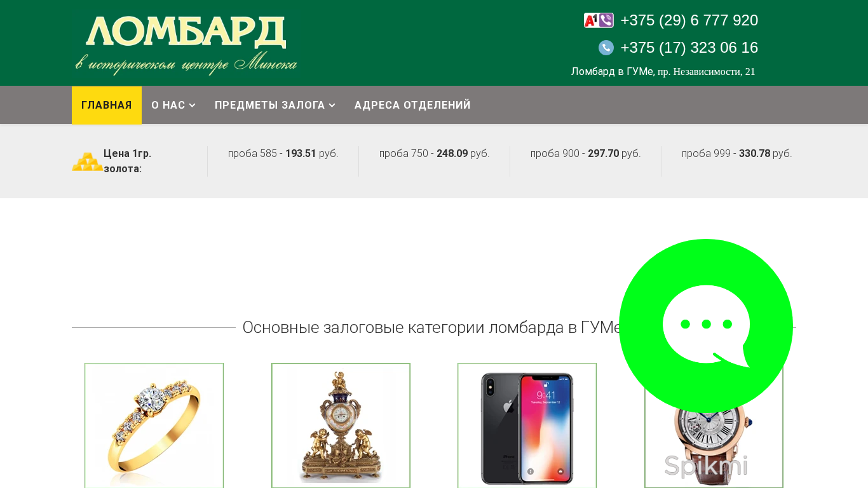Image resolution: width=868 pixels, height=488 pixels.
Task: Click the Ломбард в ГУМе address text
Action: (x=663, y=71)
